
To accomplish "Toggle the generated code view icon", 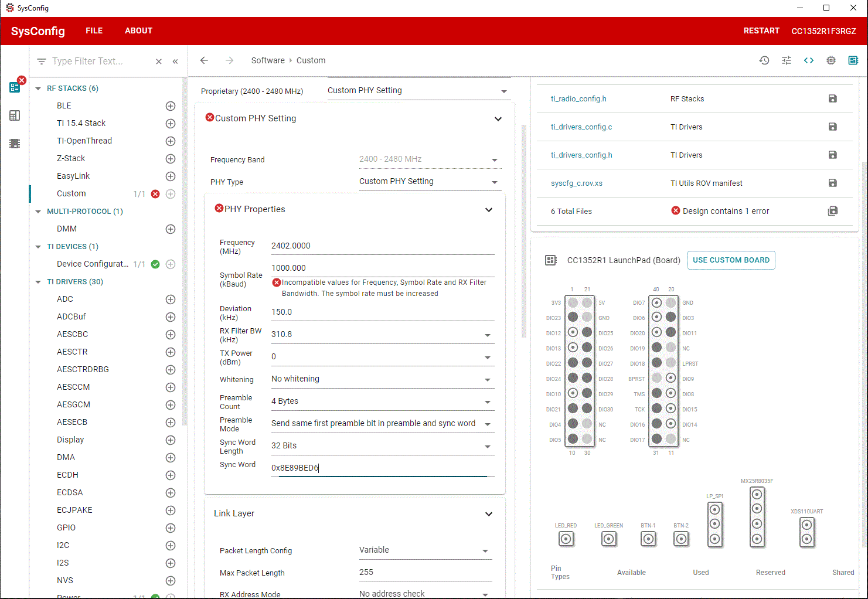I will (809, 60).
